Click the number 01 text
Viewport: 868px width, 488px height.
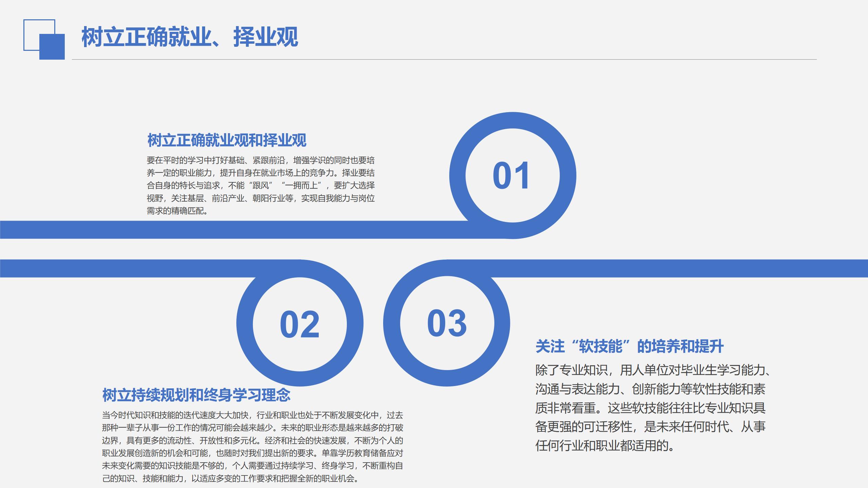(511, 176)
